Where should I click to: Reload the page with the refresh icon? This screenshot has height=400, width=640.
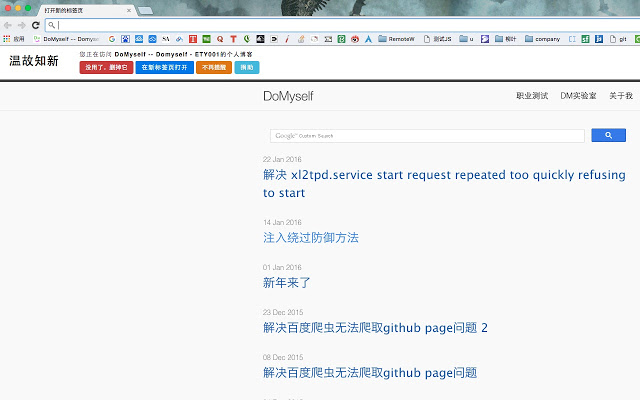(36, 25)
